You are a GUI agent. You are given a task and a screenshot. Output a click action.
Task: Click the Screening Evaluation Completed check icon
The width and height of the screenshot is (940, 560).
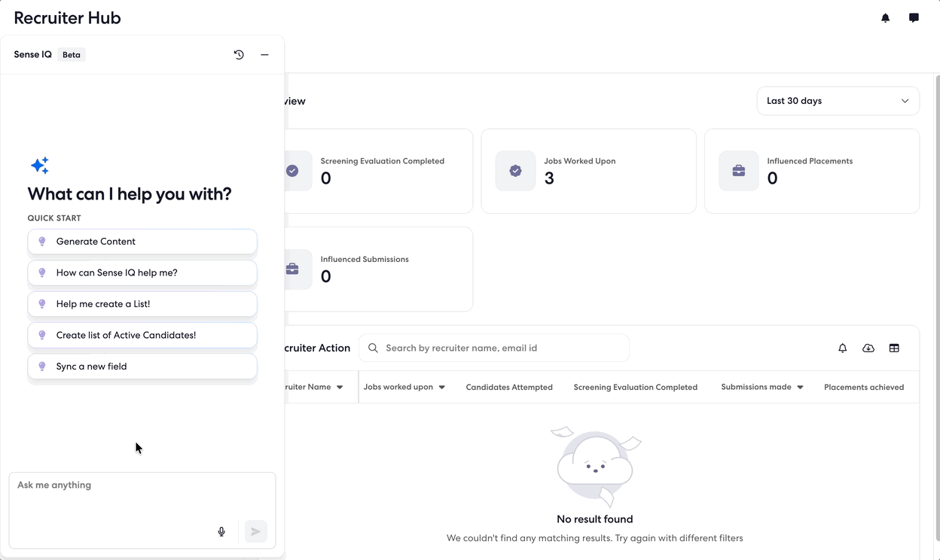click(292, 171)
